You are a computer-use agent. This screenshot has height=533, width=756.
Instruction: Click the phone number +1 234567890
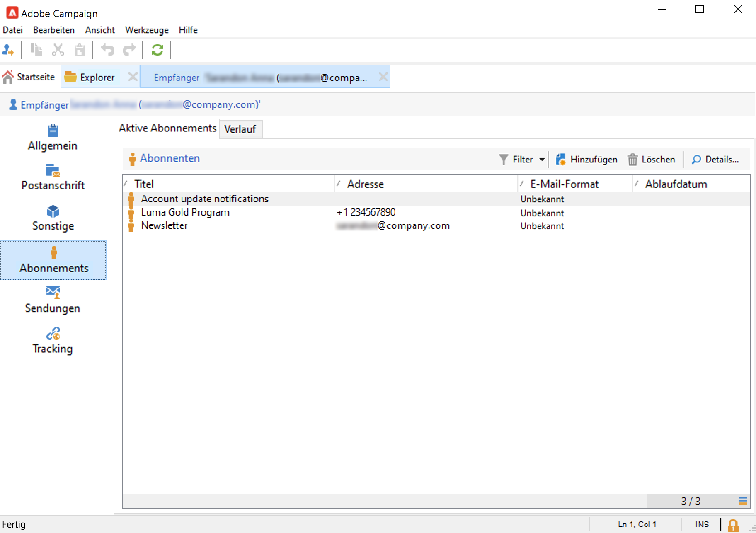coord(366,212)
